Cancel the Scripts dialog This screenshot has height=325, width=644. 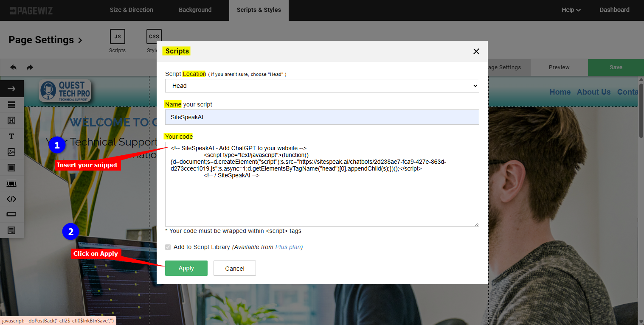(235, 268)
